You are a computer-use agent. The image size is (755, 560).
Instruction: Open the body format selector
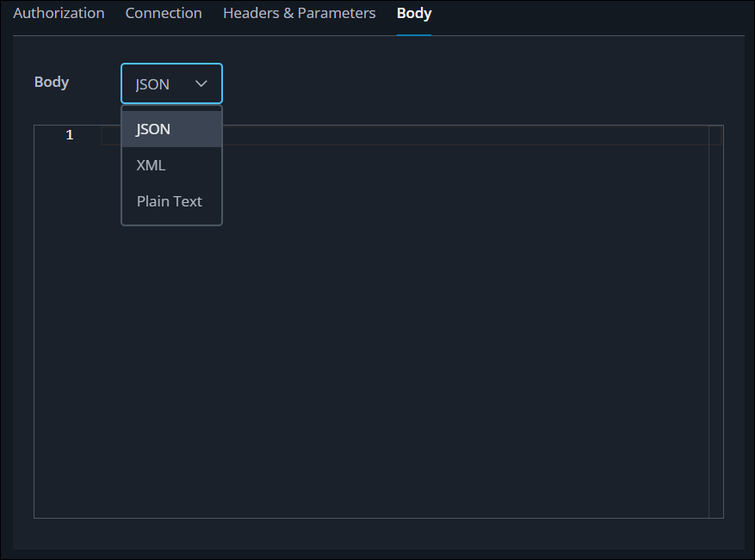(170, 84)
